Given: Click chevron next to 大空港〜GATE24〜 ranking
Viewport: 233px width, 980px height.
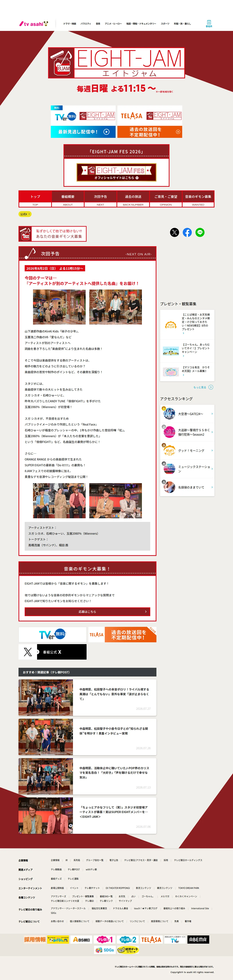Looking at the screenshot, I should point(212,414).
